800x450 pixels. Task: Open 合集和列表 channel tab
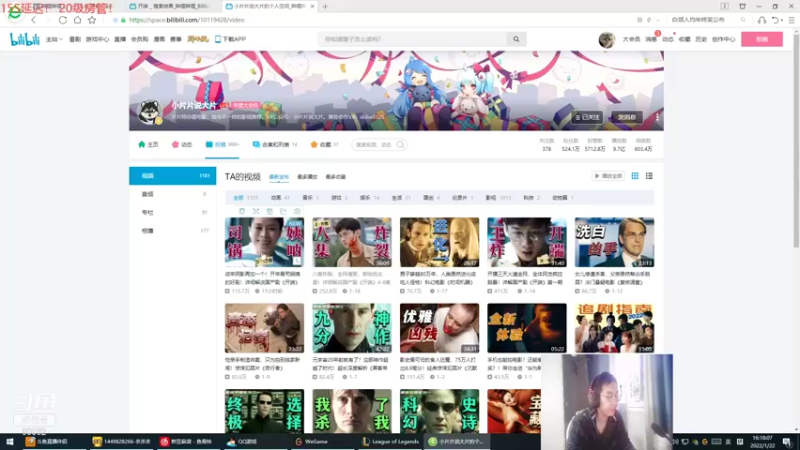pyautogui.click(x=275, y=145)
